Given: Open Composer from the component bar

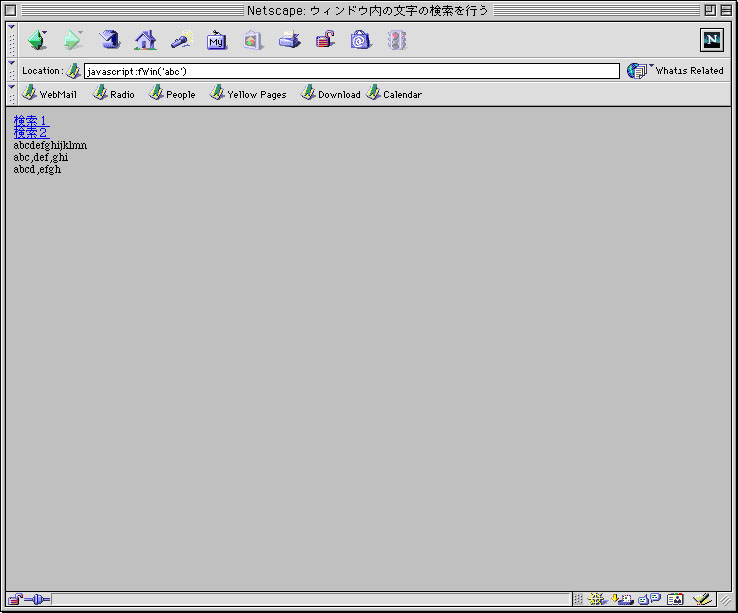Looking at the screenshot, I should 701,599.
